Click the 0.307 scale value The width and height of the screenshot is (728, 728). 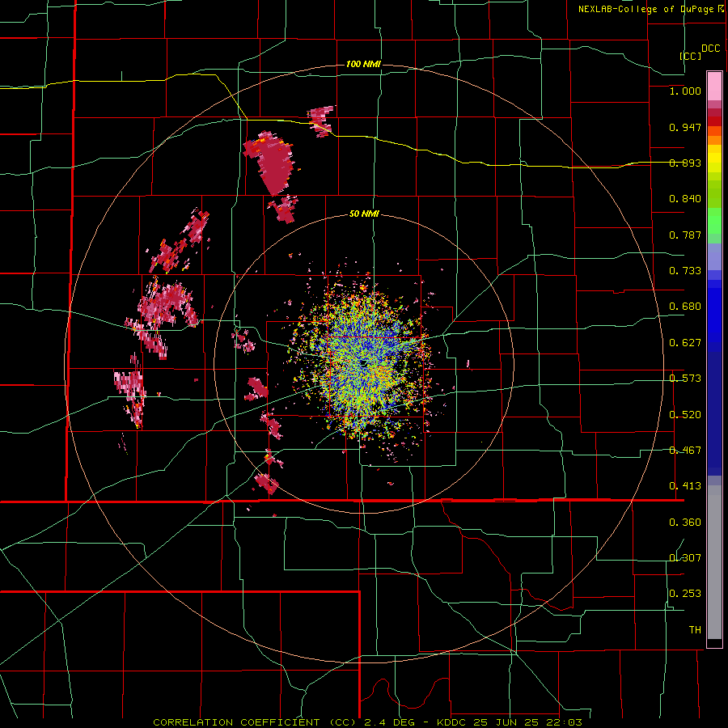pos(685,558)
